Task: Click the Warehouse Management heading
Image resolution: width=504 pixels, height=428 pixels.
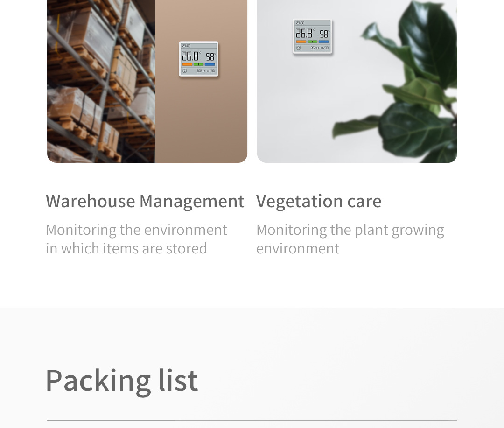Action: pos(145,202)
